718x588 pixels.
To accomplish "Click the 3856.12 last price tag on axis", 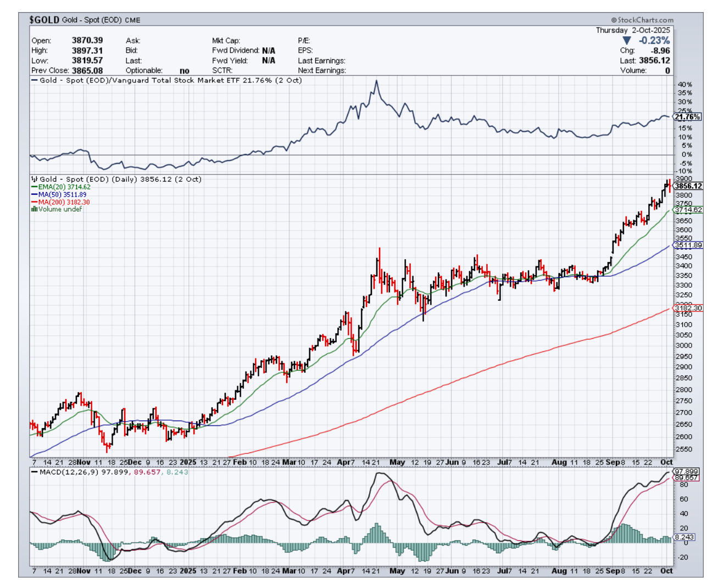I will (688, 186).
